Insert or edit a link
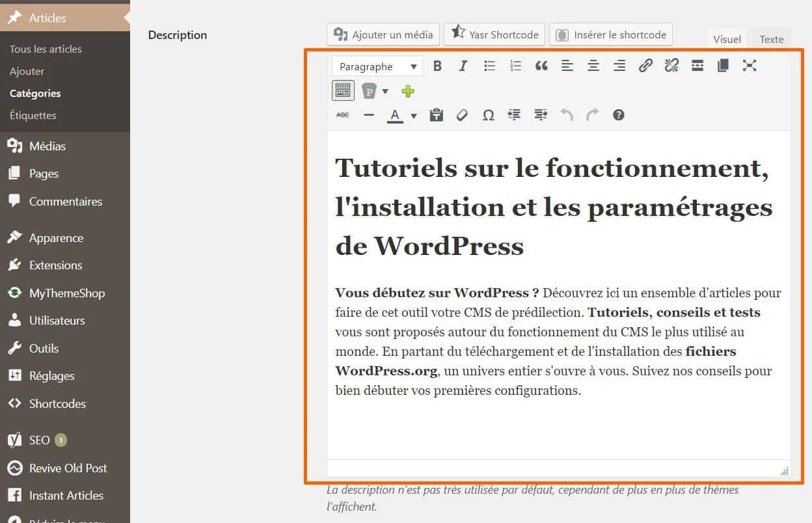 645,66
